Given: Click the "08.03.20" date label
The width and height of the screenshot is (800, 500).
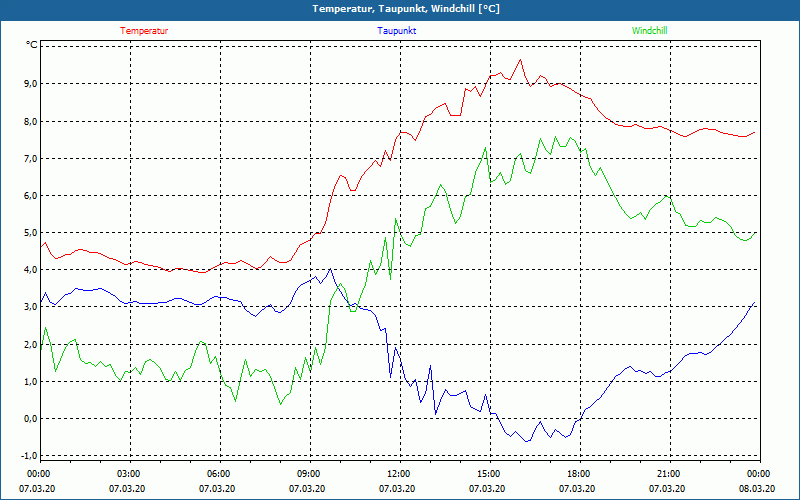Looking at the screenshot, I should pos(757,489).
